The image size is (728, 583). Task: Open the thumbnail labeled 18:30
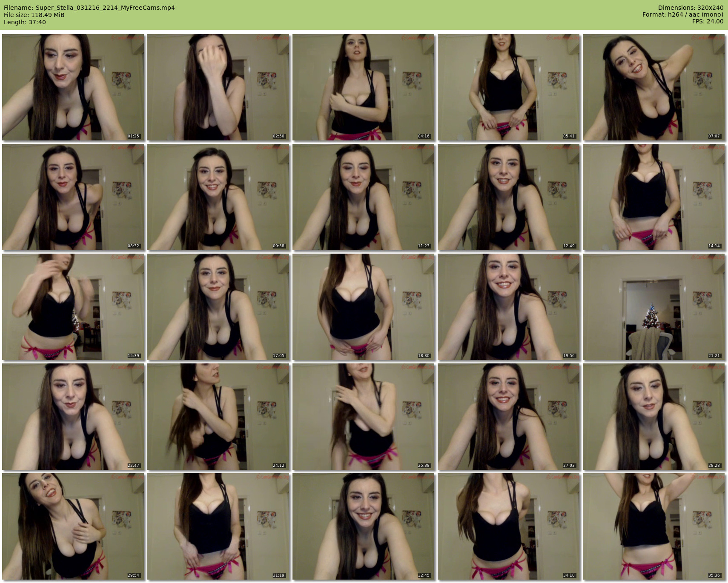(364, 307)
